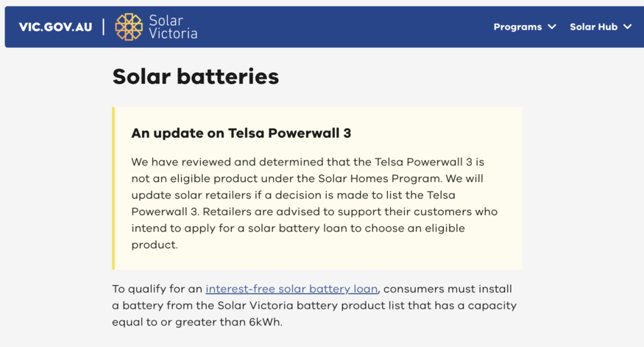Click the Solar Victoria wordmark text
This screenshot has height=347, width=644.
coord(173,27)
